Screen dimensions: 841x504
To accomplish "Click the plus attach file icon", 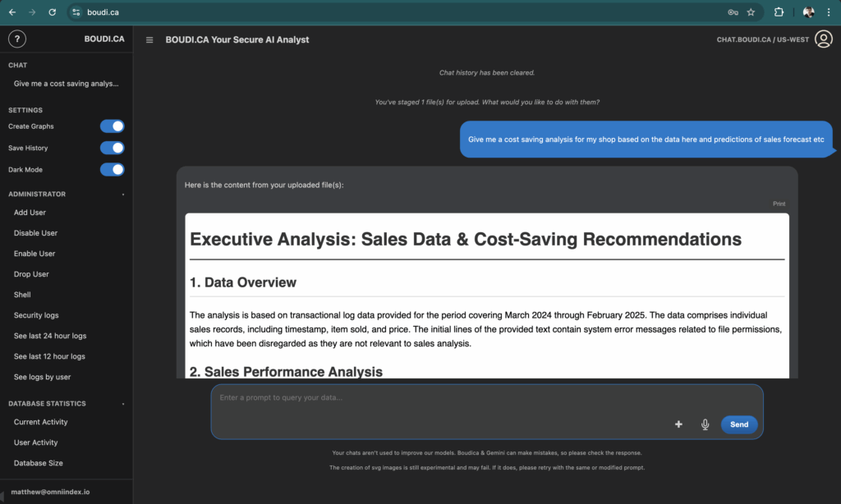I will pyautogui.click(x=678, y=424).
